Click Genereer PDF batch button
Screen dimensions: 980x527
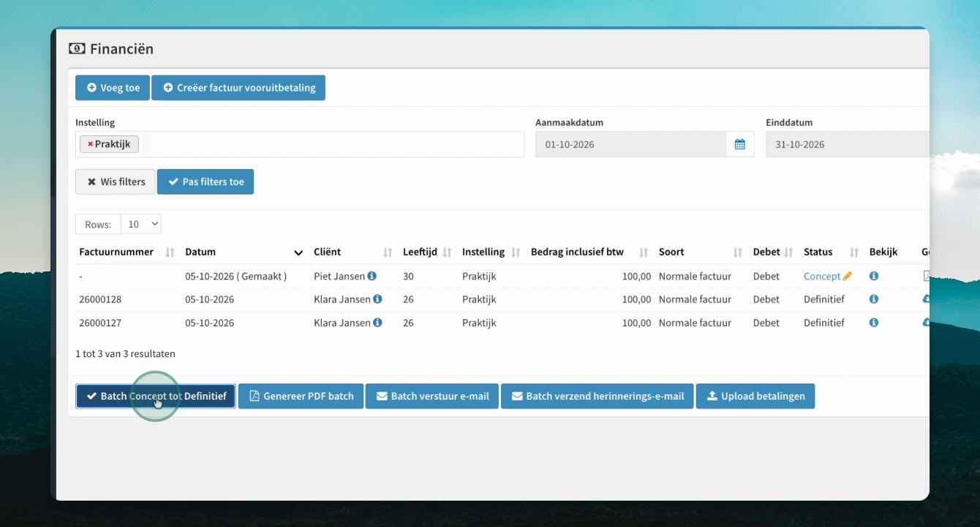click(x=301, y=396)
